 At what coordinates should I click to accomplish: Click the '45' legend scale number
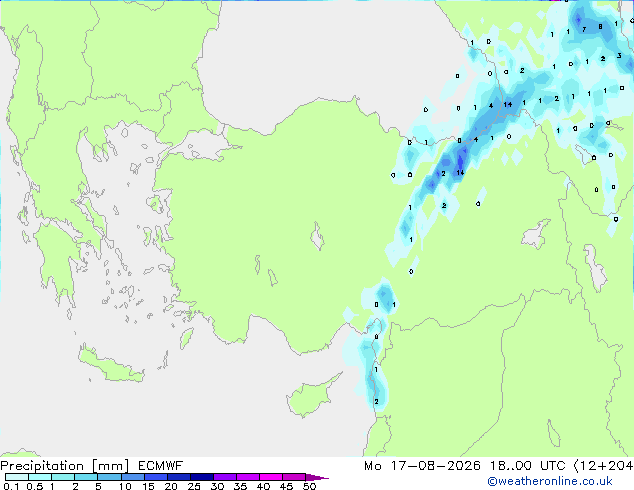286,486
